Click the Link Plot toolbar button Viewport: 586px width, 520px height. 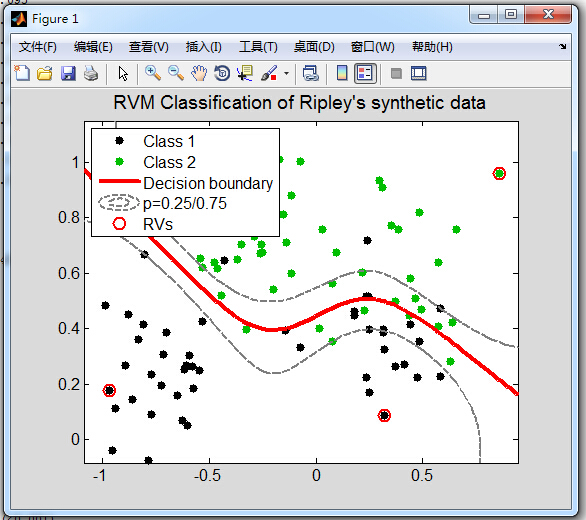tap(311, 73)
